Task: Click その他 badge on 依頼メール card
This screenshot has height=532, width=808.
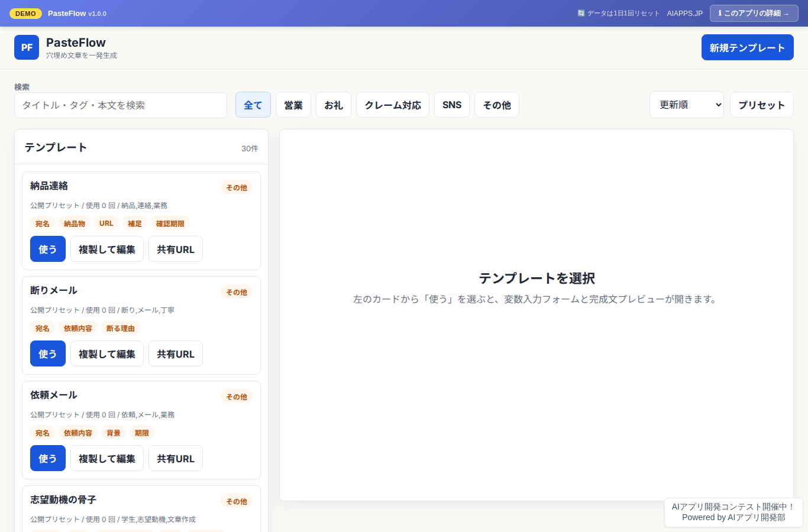Action: coord(237,397)
